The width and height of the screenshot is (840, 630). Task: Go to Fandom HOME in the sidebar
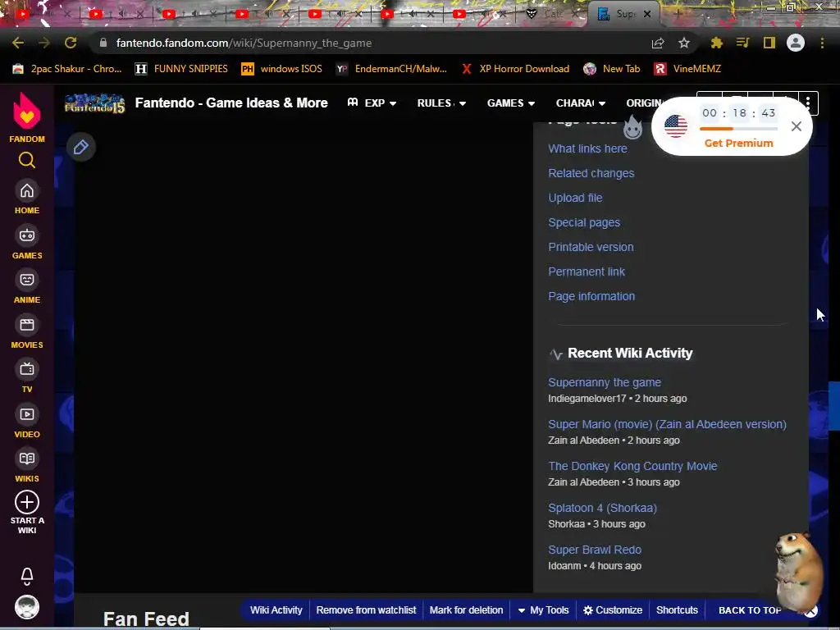[x=27, y=199]
